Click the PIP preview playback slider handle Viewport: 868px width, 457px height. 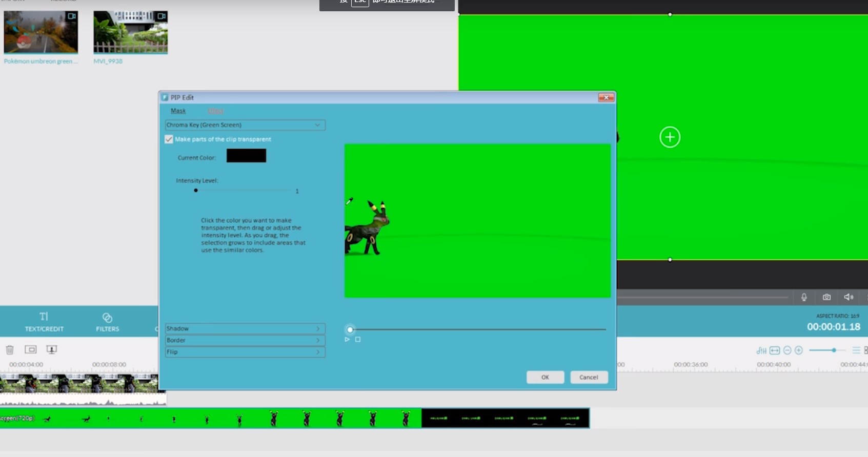pos(350,329)
